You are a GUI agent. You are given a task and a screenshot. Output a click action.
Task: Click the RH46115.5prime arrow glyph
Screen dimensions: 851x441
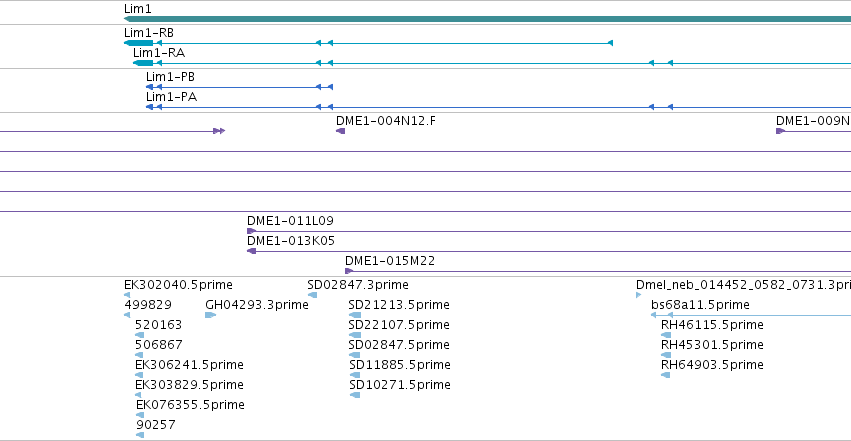(666, 335)
